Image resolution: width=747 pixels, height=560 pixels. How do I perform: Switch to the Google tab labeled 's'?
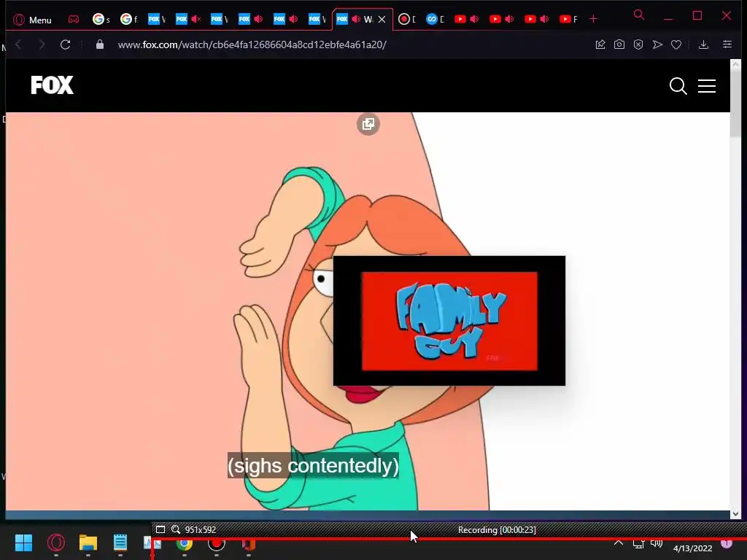click(101, 19)
